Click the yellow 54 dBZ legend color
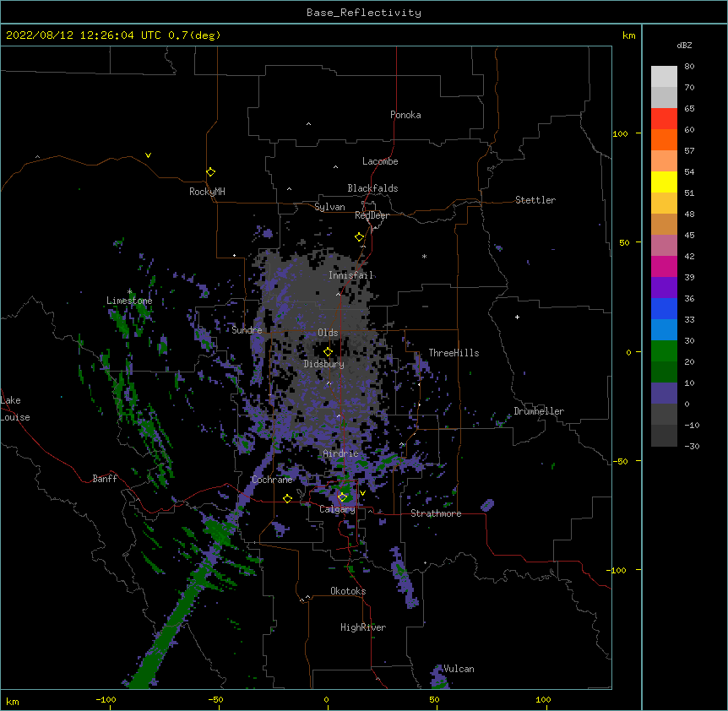This screenshot has width=728, height=711. (664, 182)
